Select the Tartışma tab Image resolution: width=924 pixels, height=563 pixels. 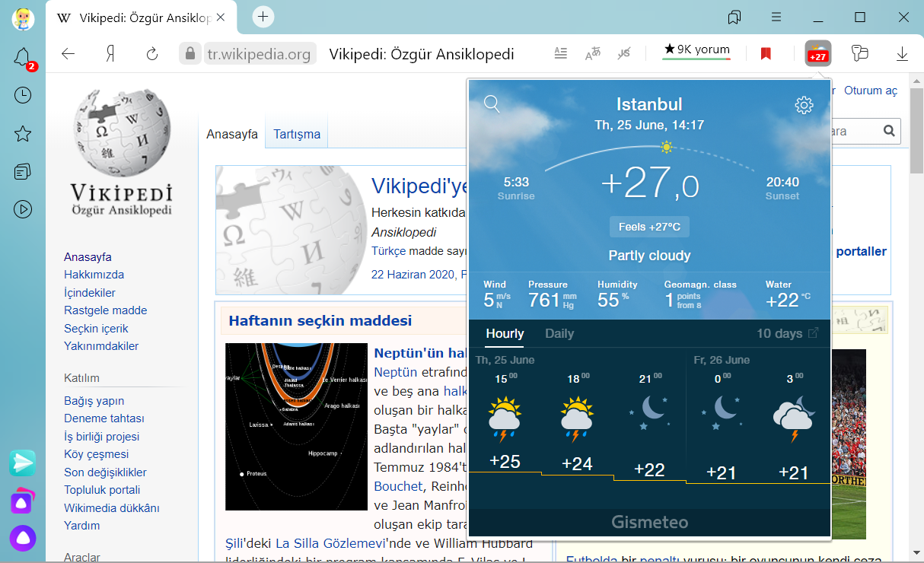pos(297,134)
